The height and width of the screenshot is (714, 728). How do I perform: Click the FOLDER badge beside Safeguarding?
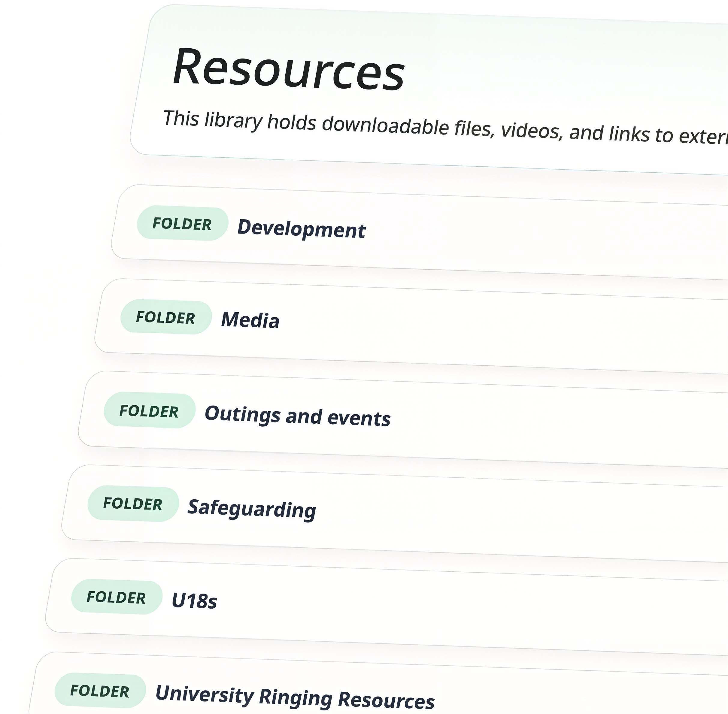pyautogui.click(x=133, y=504)
